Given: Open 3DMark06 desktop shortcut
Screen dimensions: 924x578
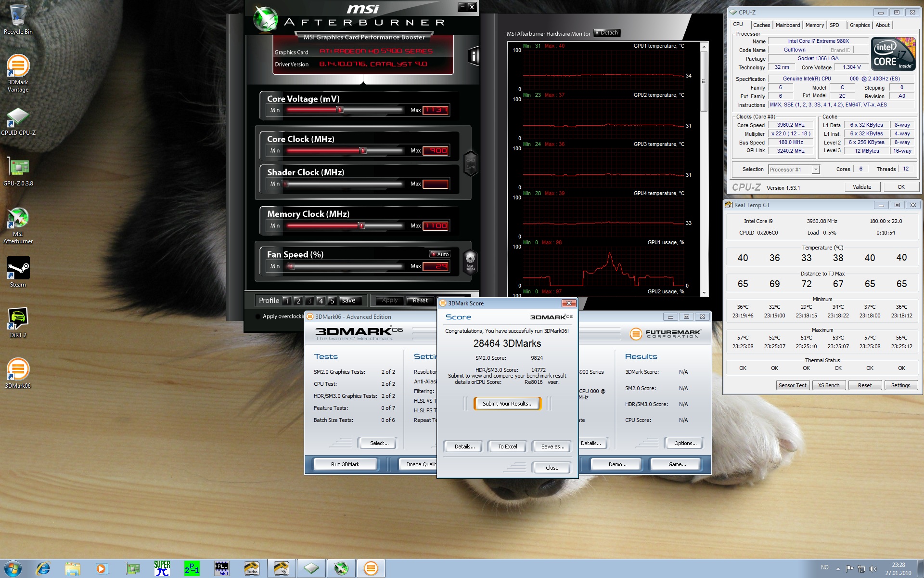Looking at the screenshot, I should click(x=18, y=373).
